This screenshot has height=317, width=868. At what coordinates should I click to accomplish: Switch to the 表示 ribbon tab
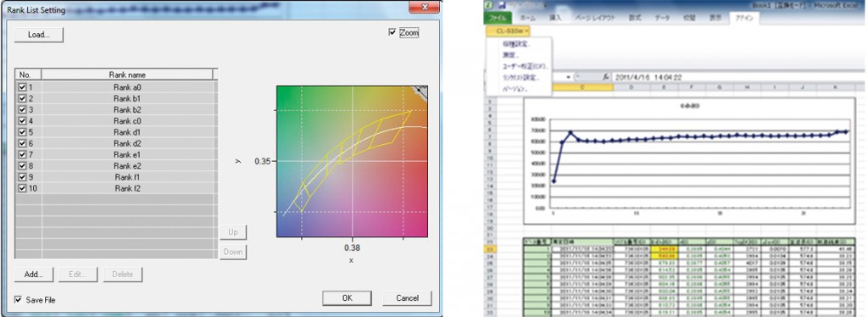point(715,18)
